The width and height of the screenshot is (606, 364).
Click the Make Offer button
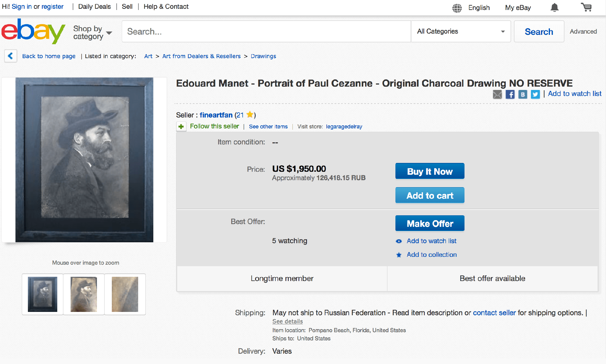point(430,223)
